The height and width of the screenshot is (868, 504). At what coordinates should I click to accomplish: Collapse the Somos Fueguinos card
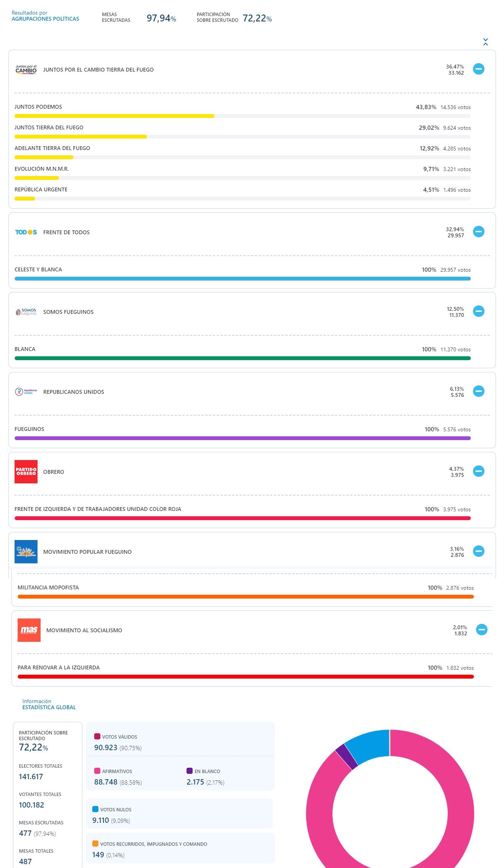click(x=478, y=311)
